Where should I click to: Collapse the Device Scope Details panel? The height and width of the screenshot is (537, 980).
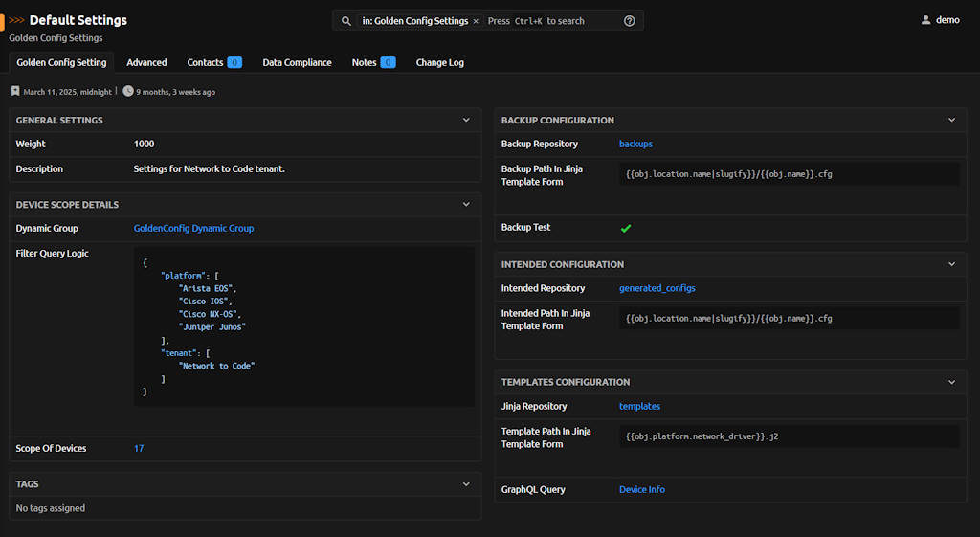(466, 205)
